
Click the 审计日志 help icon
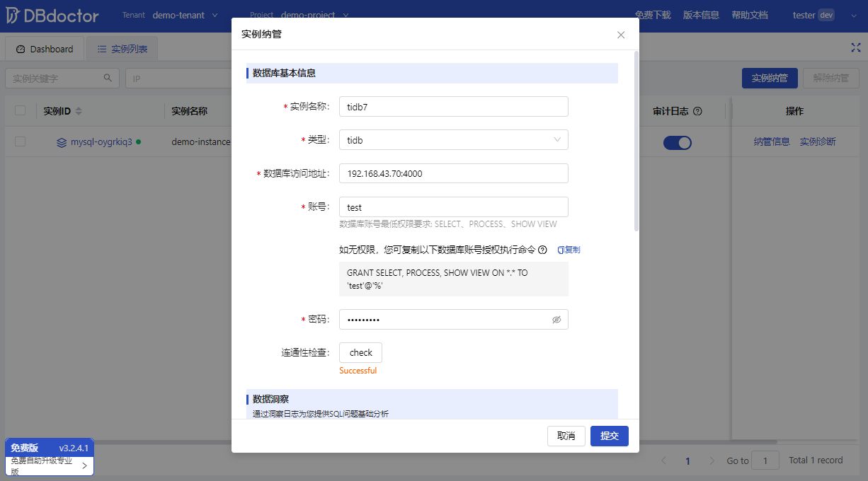pyautogui.click(x=697, y=111)
